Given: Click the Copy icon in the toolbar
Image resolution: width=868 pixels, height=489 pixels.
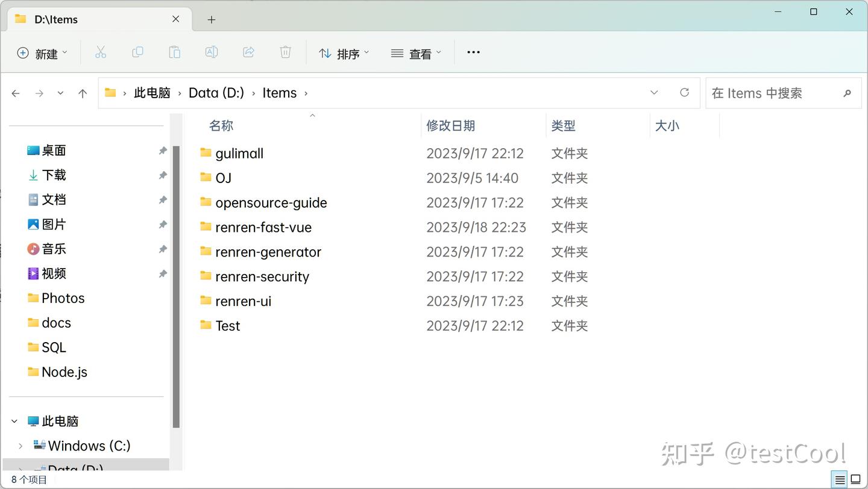Looking at the screenshot, I should point(137,52).
